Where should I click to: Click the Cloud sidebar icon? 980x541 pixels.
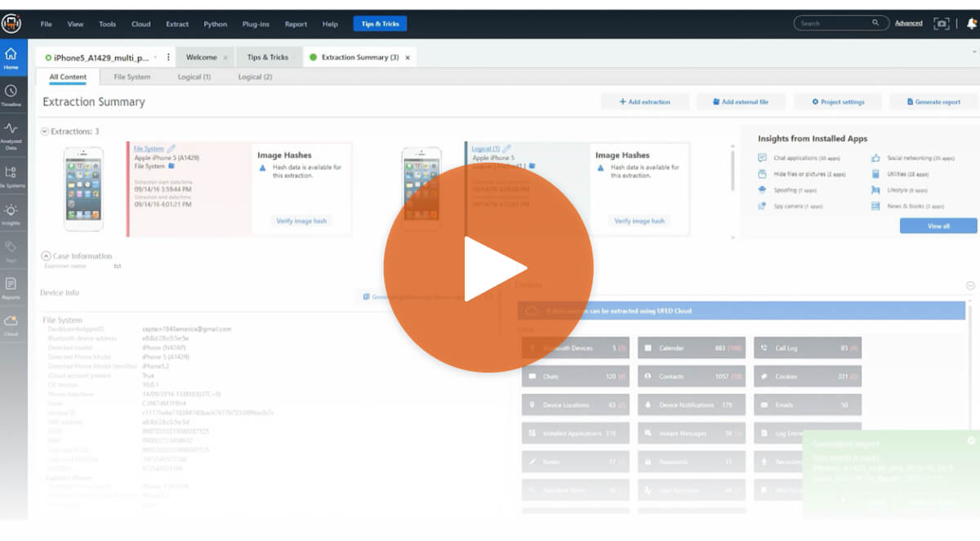(x=11, y=324)
